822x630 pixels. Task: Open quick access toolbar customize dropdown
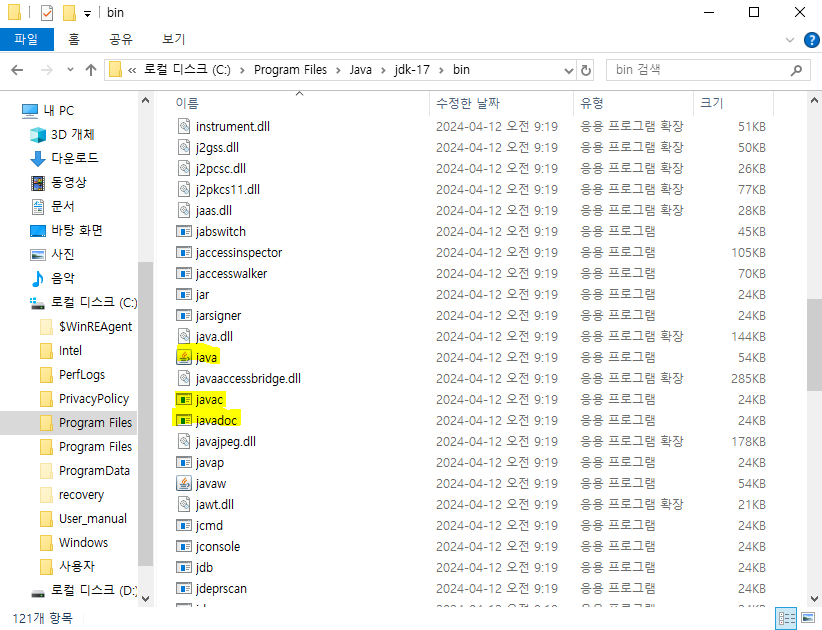pyautogui.click(x=88, y=14)
